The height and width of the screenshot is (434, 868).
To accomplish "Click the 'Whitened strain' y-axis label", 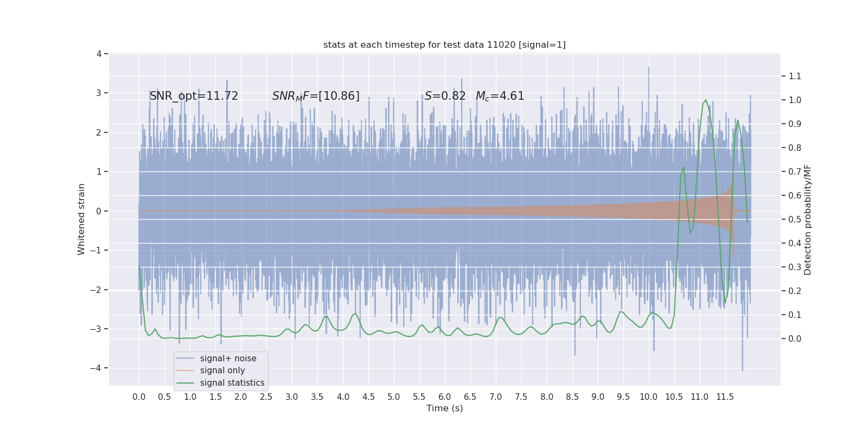I will (81, 219).
